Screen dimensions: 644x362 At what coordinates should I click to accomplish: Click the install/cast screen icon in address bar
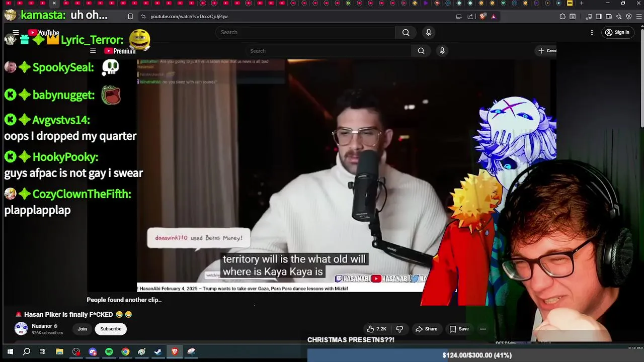tap(459, 17)
